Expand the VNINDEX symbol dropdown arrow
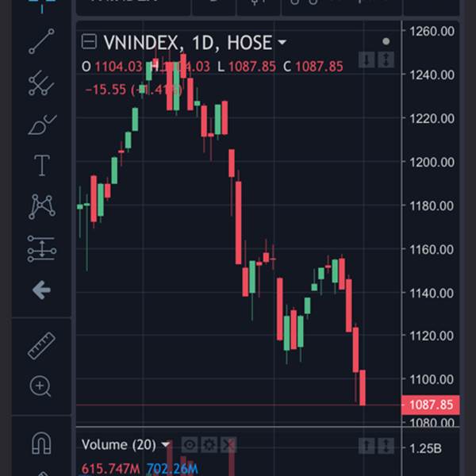This screenshot has height=476, width=476. 282,42
